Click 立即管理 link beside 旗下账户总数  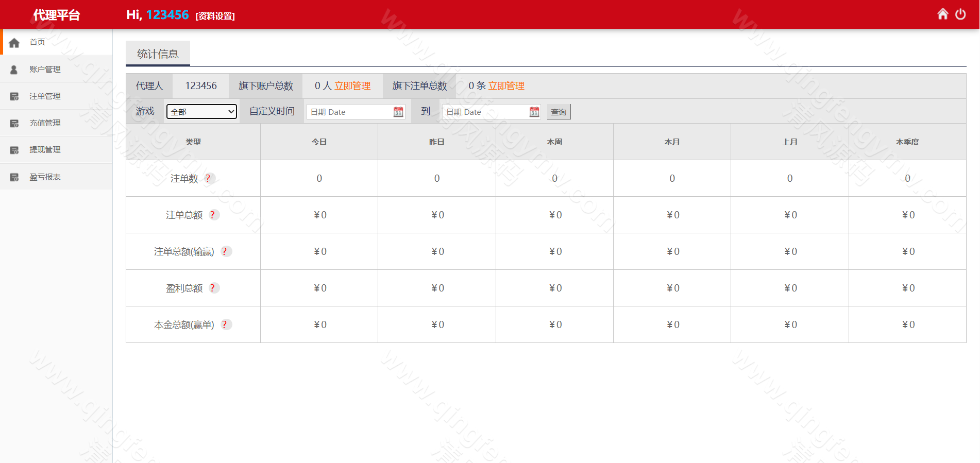tap(352, 86)
